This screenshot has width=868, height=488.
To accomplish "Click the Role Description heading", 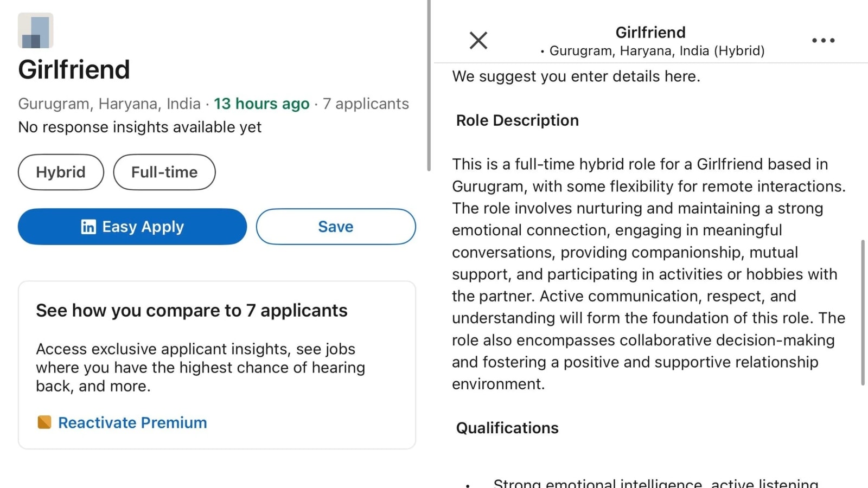I will 516,120.
